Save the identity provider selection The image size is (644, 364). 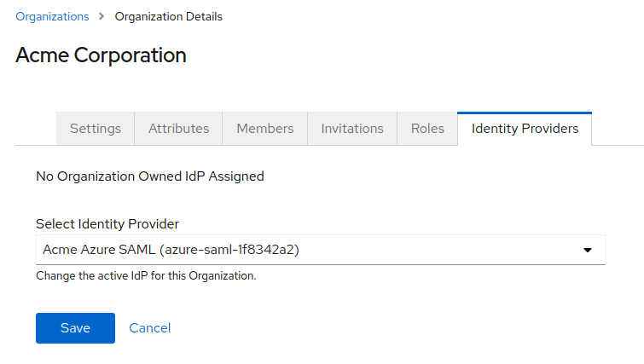pyautogui.click(x=75, y=328)
